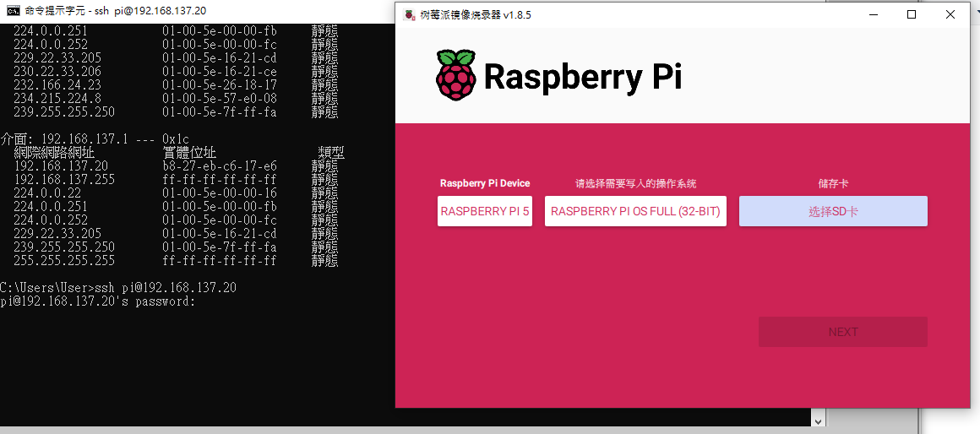Click the small raspberry icon in the Imager title bar
Viewport: 980px width, 434px height.
pyautogui.click(x=410, y=14)
